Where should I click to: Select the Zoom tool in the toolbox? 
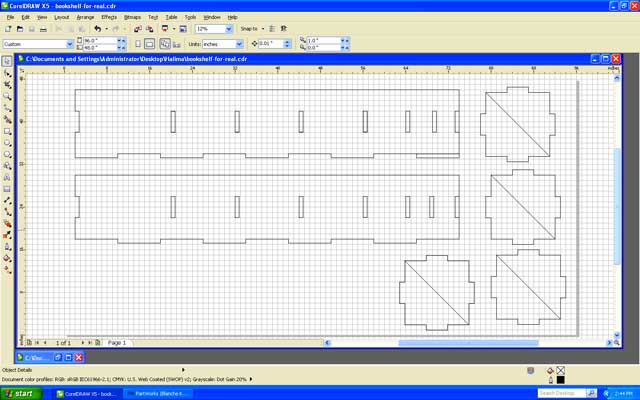click(x=7, y=96)
